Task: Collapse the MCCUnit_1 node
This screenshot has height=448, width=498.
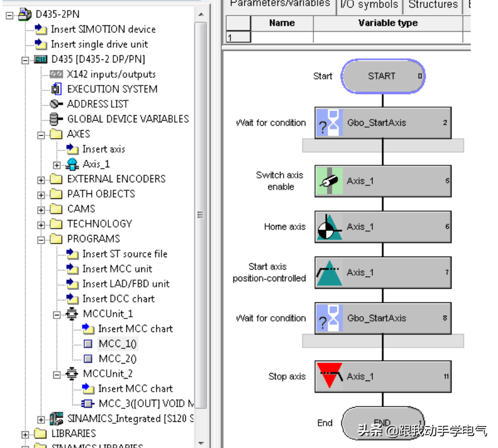Action: pyautogui.click(x=57, y=314)
